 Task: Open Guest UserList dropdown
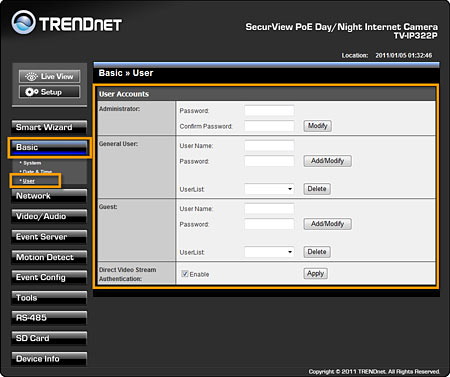coord(269,252)
